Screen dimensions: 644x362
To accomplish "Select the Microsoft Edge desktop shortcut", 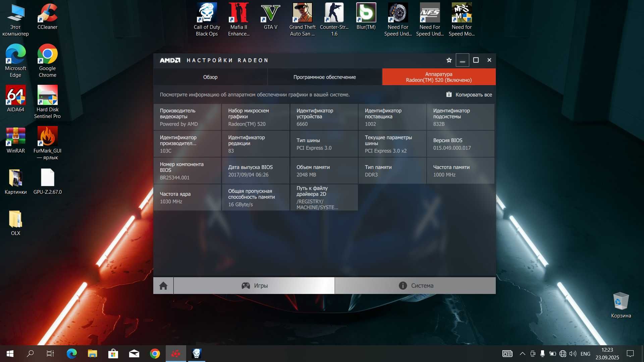I will [x=15, y=61].
